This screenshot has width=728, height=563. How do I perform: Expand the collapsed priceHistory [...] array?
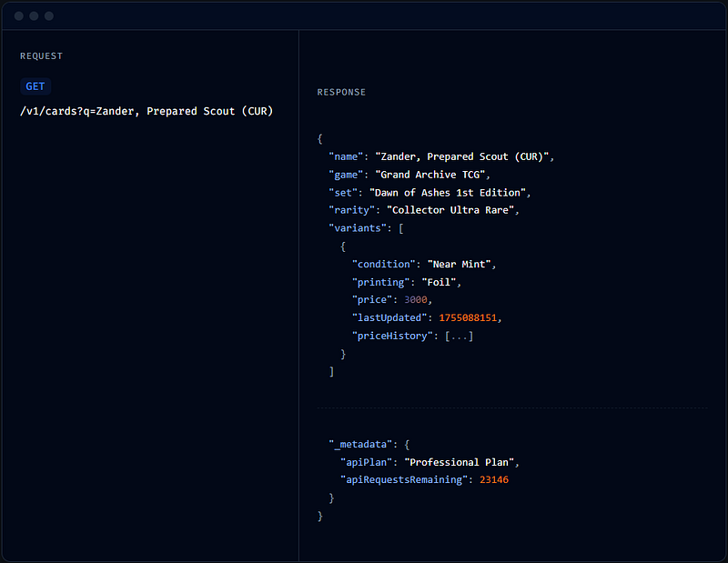tap(460, 336)
